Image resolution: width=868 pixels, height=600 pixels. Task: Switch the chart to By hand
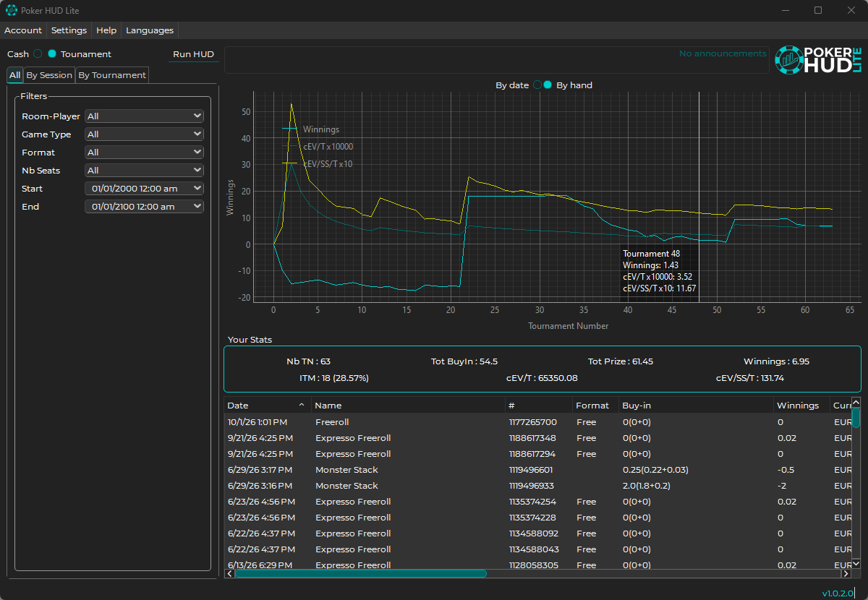[x=548, y=85]
